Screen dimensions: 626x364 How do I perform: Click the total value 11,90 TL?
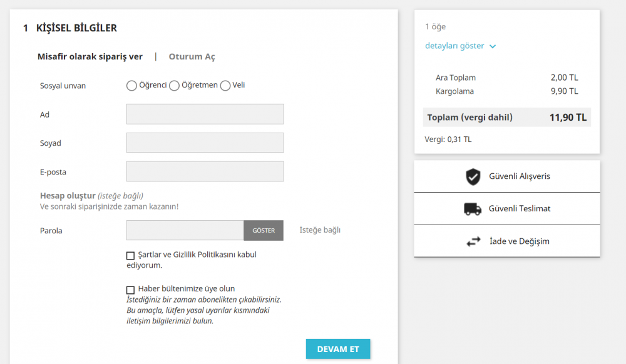pyautogui.click(x=568, y=118)
